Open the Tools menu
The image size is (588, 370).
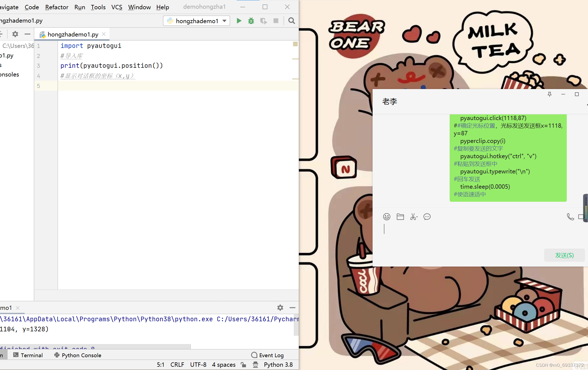click(x=98, y=7)
